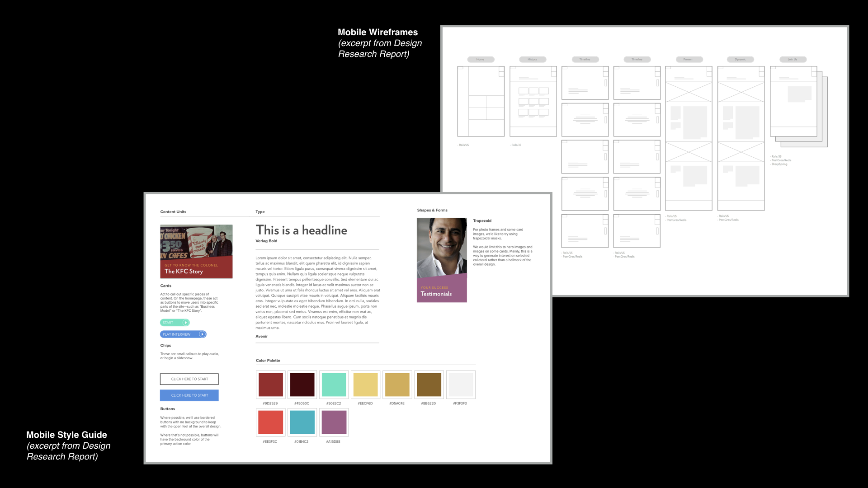868x488 pixels.
Task: Click the History wireframe screen with grid
Action: [533, 101]
